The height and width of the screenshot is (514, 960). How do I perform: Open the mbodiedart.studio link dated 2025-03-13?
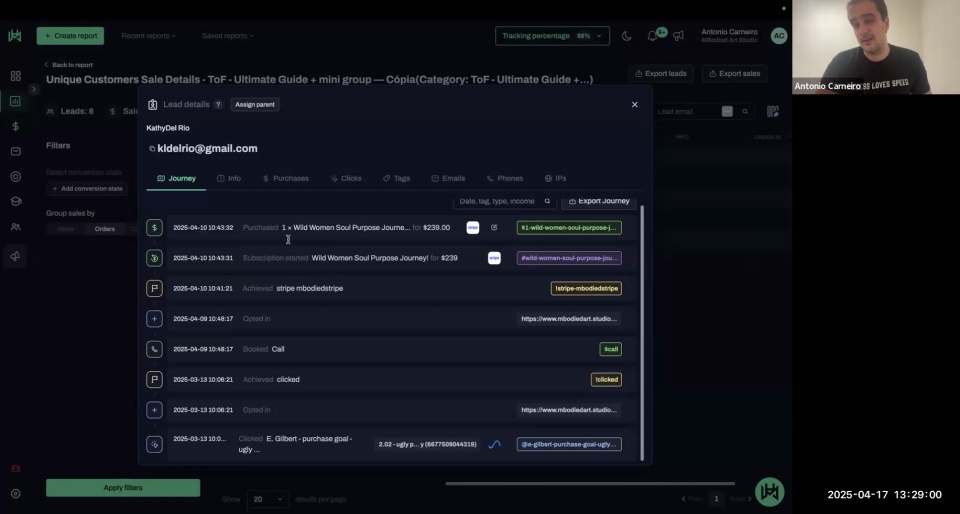tap(569, 410)
